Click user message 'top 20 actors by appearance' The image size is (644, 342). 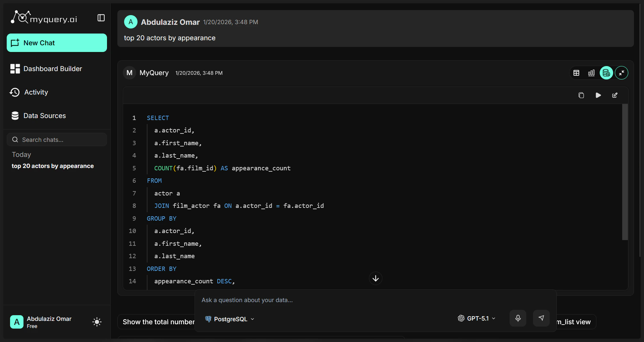[x=170, y=38]
